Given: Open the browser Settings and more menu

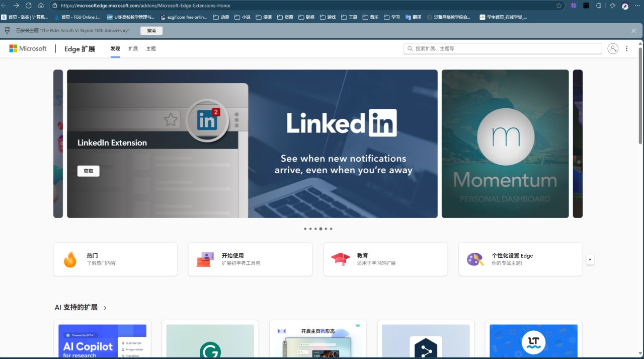Looking at the screenshot, I should click(637, 6).
